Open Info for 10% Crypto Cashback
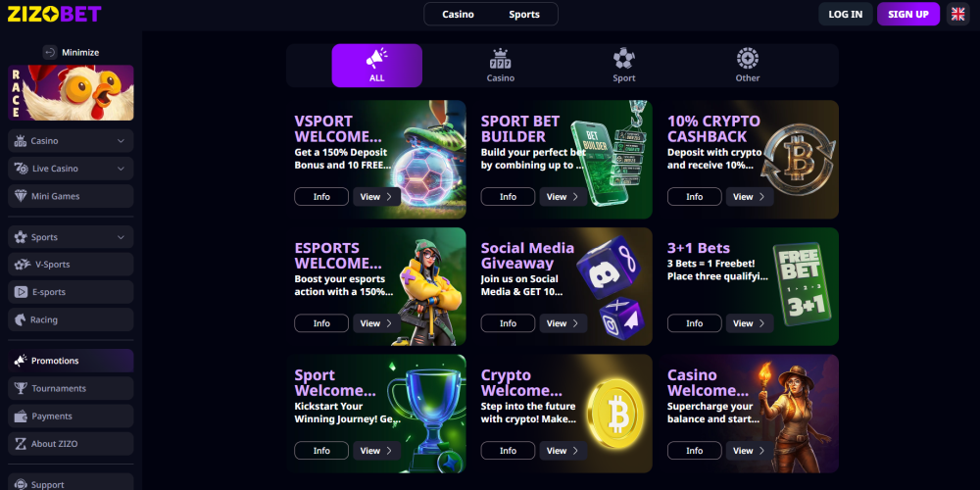Viewport: 980px width, 490px height. [695, 197]
